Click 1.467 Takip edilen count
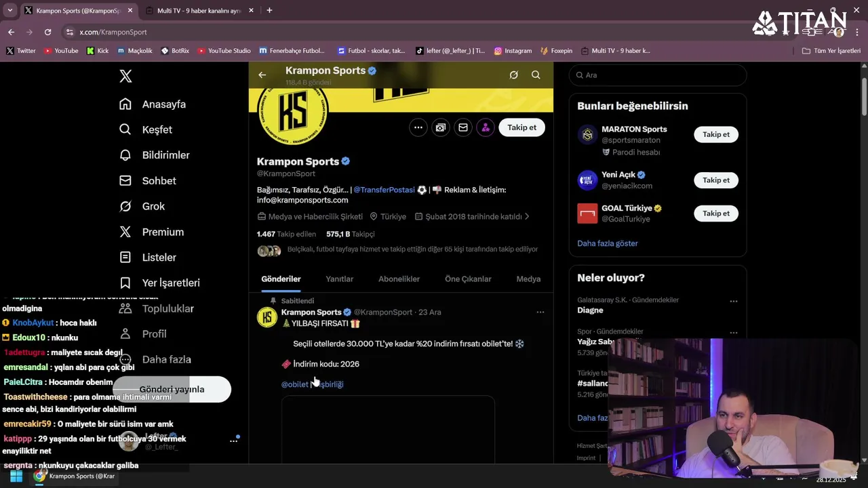 tap(286, 234)
